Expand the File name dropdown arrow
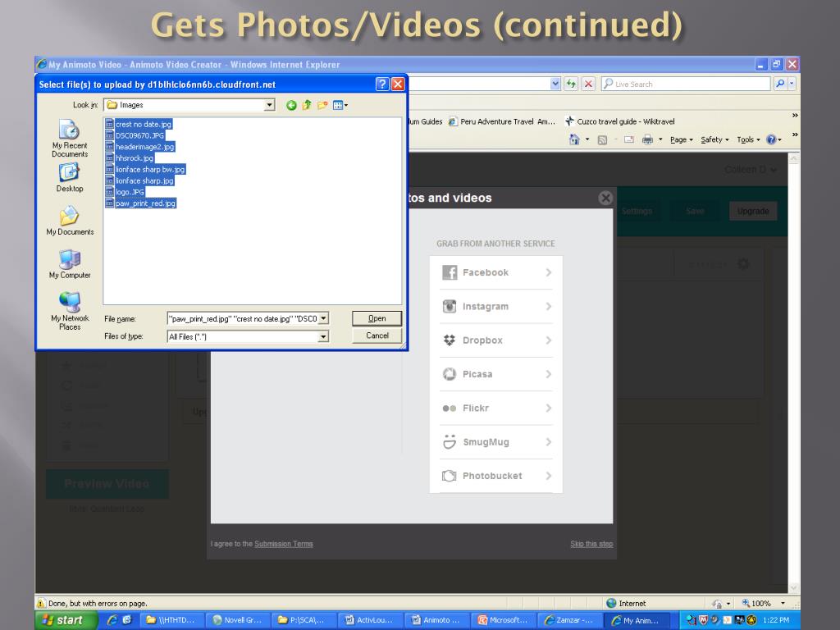 323,319
